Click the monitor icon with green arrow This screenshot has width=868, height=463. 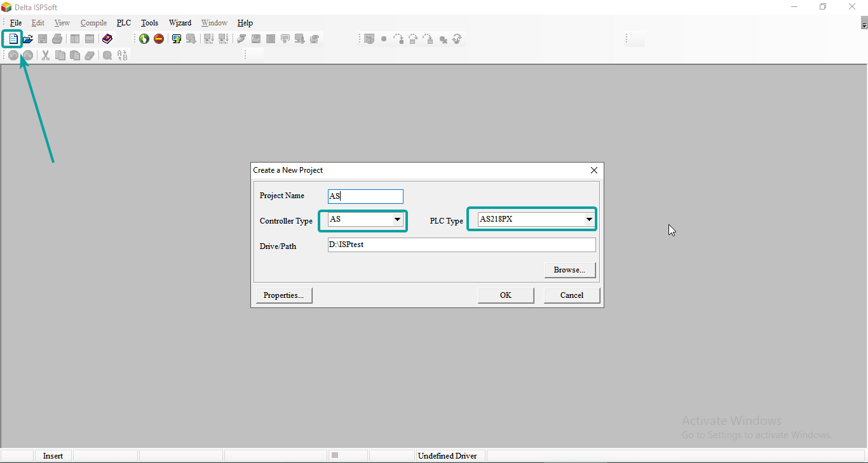[177, 39]
